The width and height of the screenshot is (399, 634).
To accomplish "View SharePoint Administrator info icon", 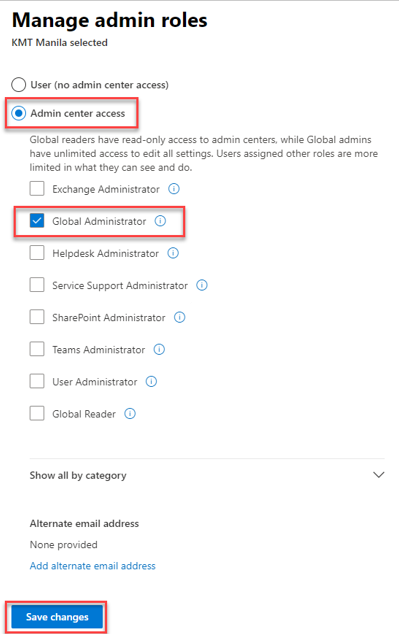I will (179, 317).
